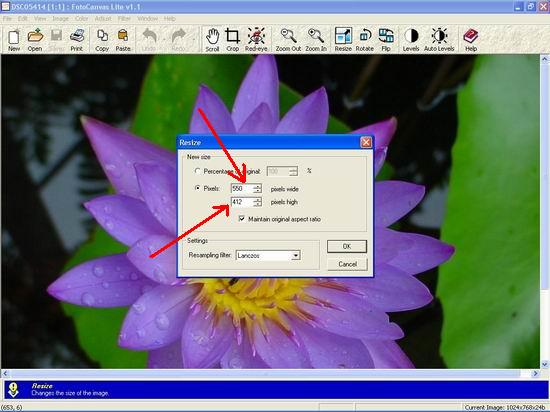This screenshot has height=412, width=550.
Task: Toggle Maintain original aspect ratio checkbox
Action: 242,219
